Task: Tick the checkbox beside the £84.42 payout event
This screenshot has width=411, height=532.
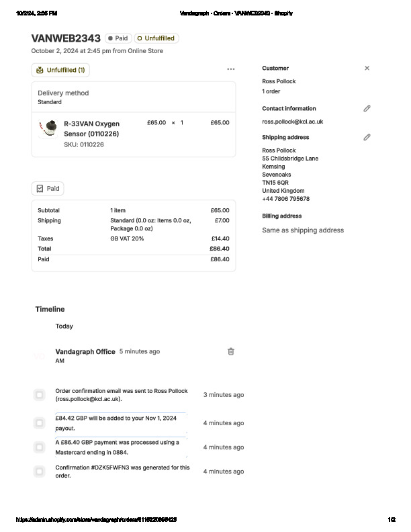Action: click(x=40, y=423)
